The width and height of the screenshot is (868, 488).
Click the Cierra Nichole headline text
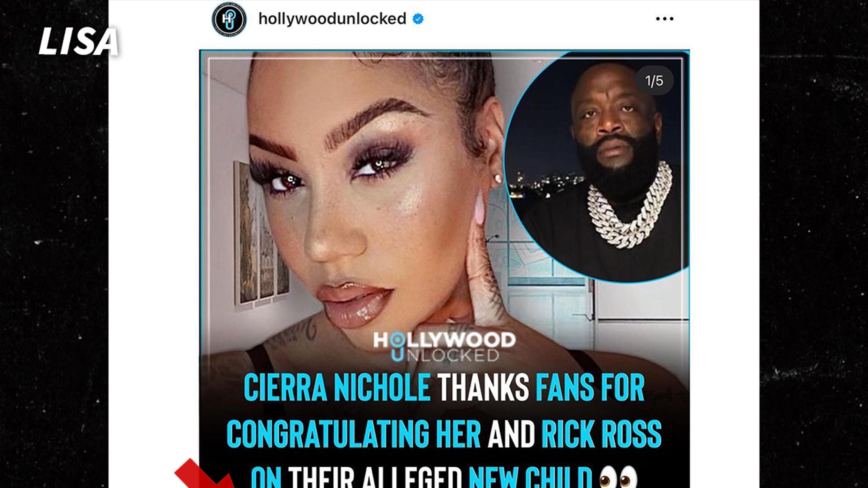coord(337,387)
